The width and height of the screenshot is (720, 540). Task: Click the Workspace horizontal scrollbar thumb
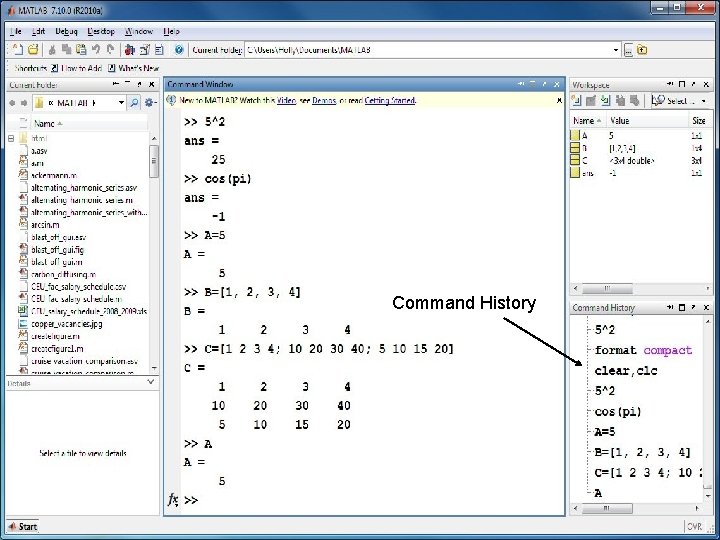607,288
